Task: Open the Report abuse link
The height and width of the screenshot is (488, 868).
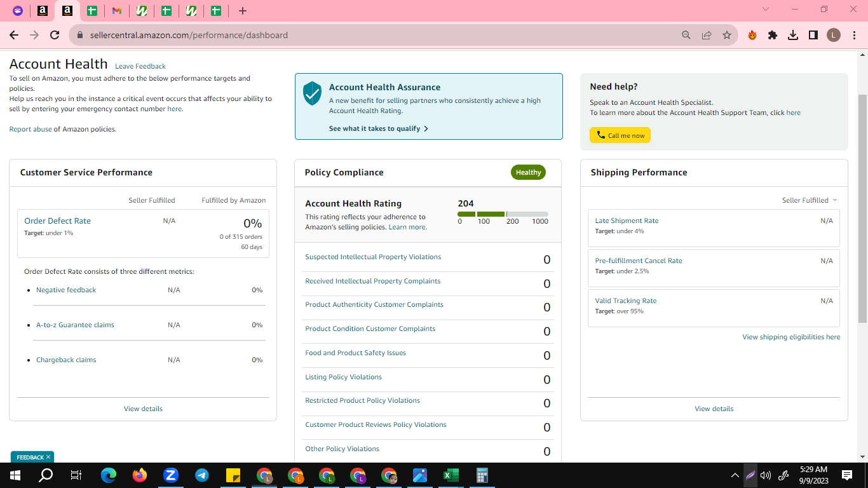Action: [31, 129]
